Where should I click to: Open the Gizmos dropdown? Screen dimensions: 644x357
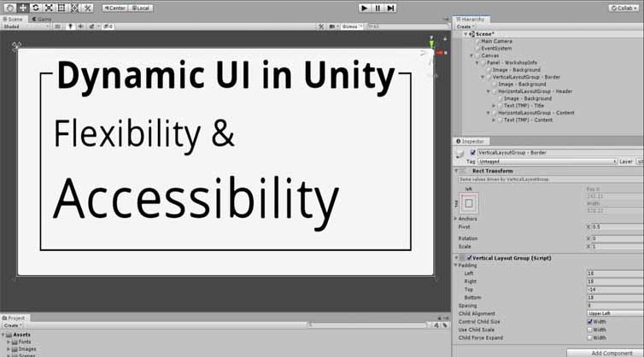tap(352, 26)
